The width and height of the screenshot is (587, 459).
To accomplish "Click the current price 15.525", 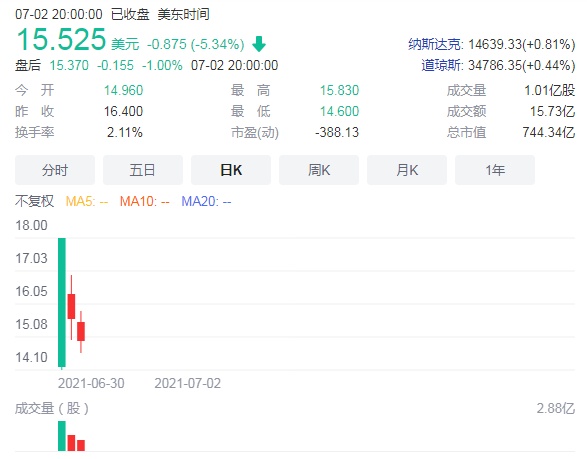I will [x=61, y=39].
